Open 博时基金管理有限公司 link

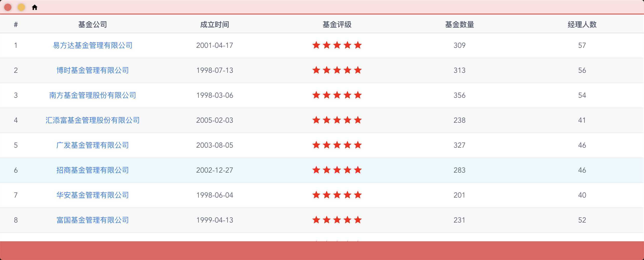click(x=93, y=70)
